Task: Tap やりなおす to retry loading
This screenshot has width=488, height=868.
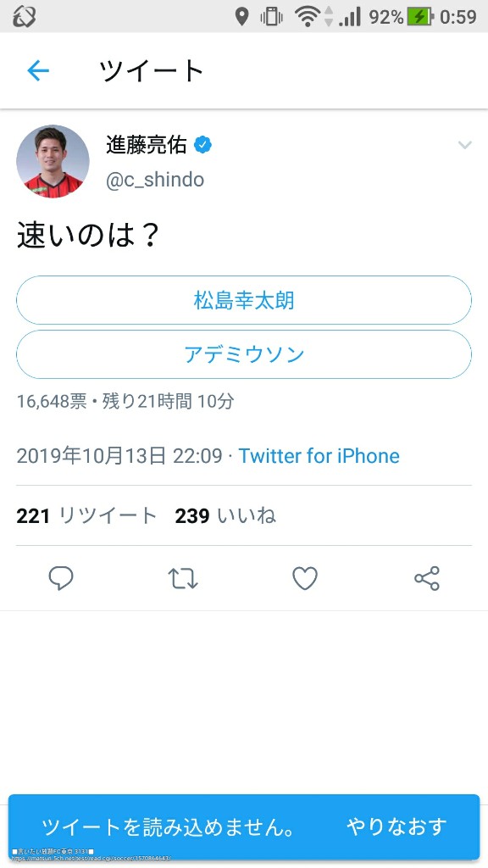Action: coord(396,826)
